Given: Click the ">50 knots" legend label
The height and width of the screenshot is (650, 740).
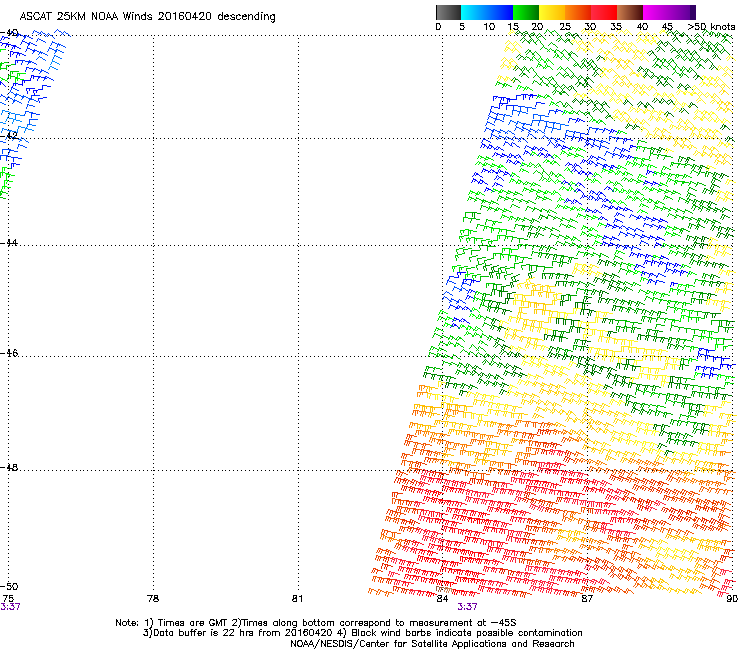Looking at the screenshot, I should (711, 27).
